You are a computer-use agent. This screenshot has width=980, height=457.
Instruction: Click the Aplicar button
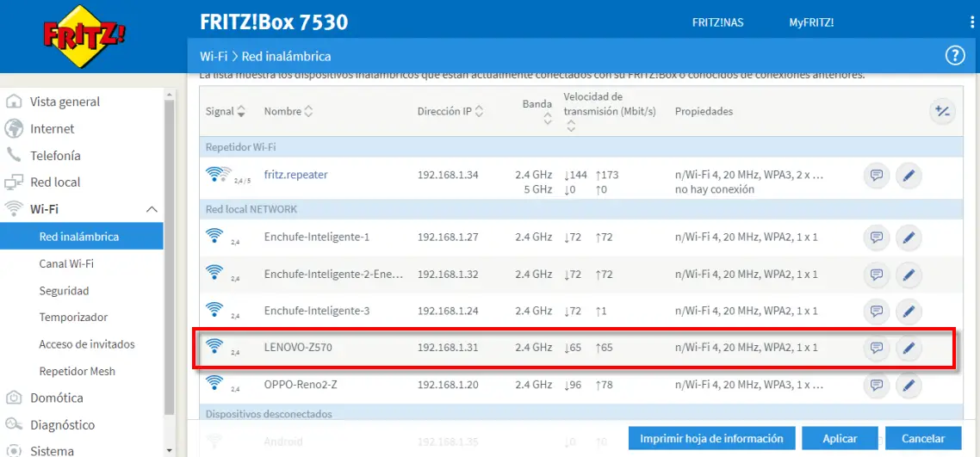click(x=840, y=438)
